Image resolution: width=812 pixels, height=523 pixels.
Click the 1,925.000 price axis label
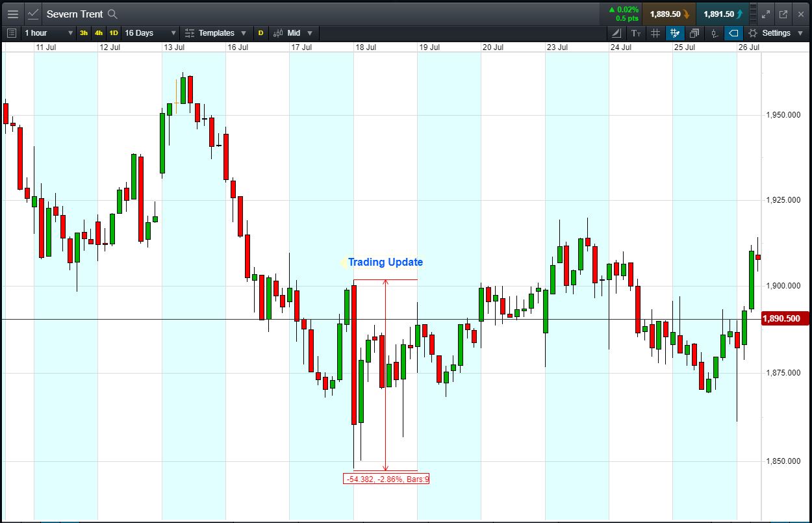(783, 200)
